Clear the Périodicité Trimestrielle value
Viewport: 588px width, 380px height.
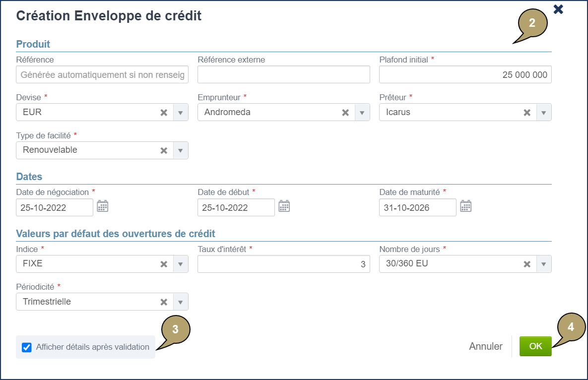164,302
